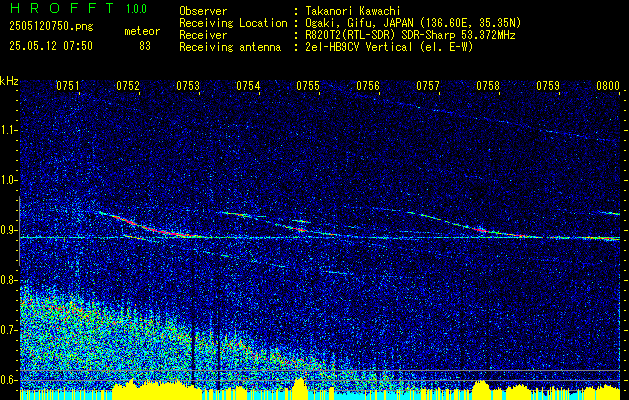The image size is (629, 400).
Task: Click the 0754 time marker
Action: tap(248, 86)
